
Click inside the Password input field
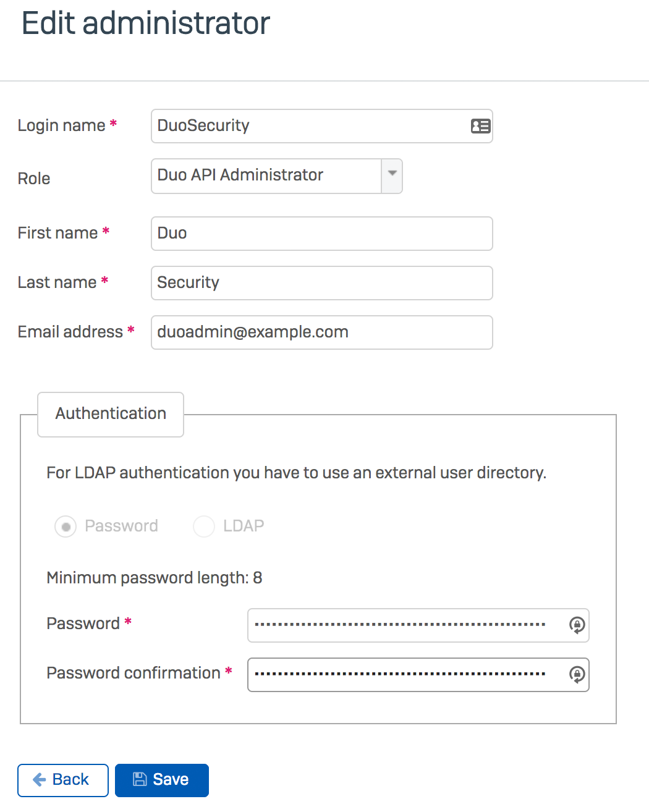pos(408,625)
